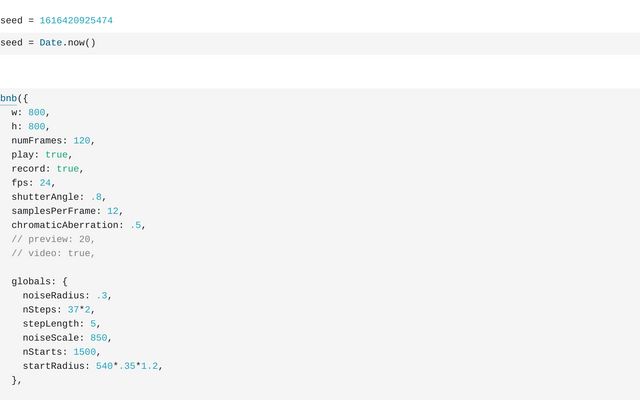Click the seed value 1616420925474
This screenshot has width=640, height=400.
pos(76,20)
